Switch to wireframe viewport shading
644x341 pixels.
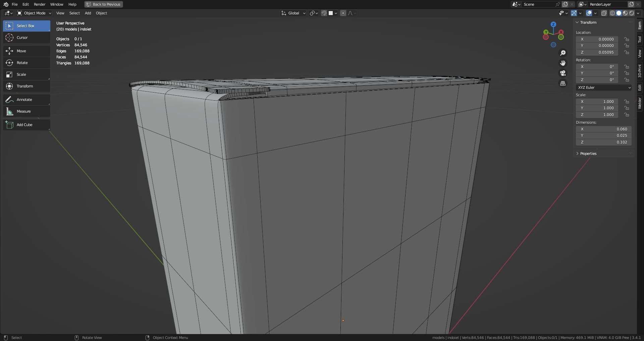pyautogui.click(x=612, y=13)
